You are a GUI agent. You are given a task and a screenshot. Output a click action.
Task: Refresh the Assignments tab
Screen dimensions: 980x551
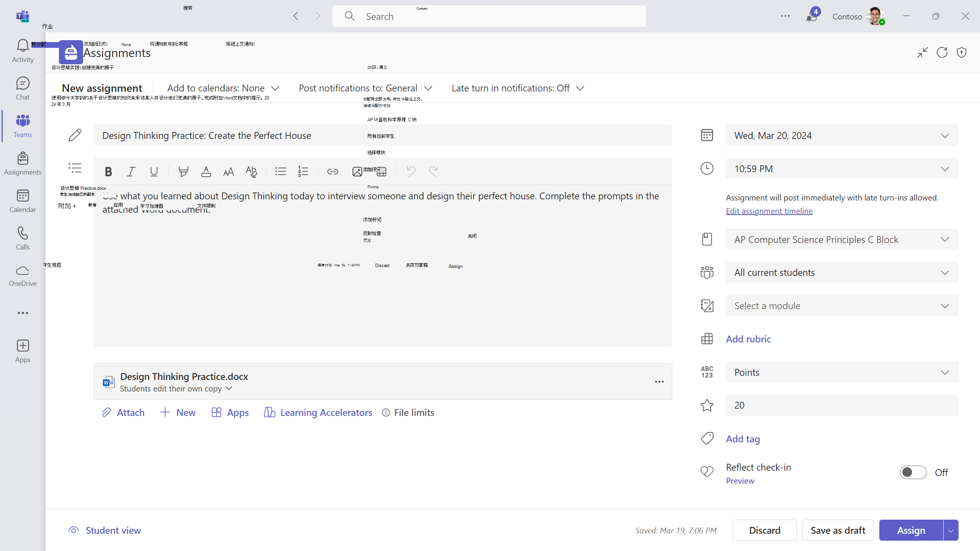tap(942, 52)
